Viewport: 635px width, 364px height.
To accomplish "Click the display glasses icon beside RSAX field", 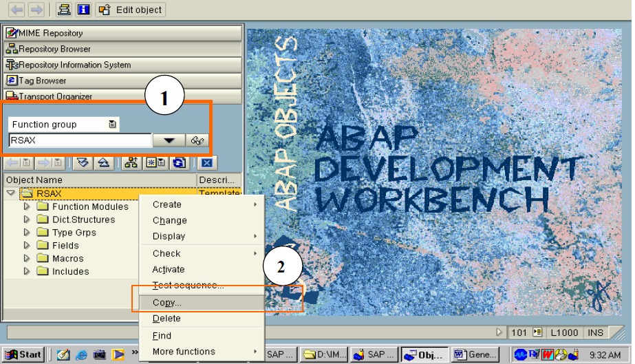I will (197, 140).
